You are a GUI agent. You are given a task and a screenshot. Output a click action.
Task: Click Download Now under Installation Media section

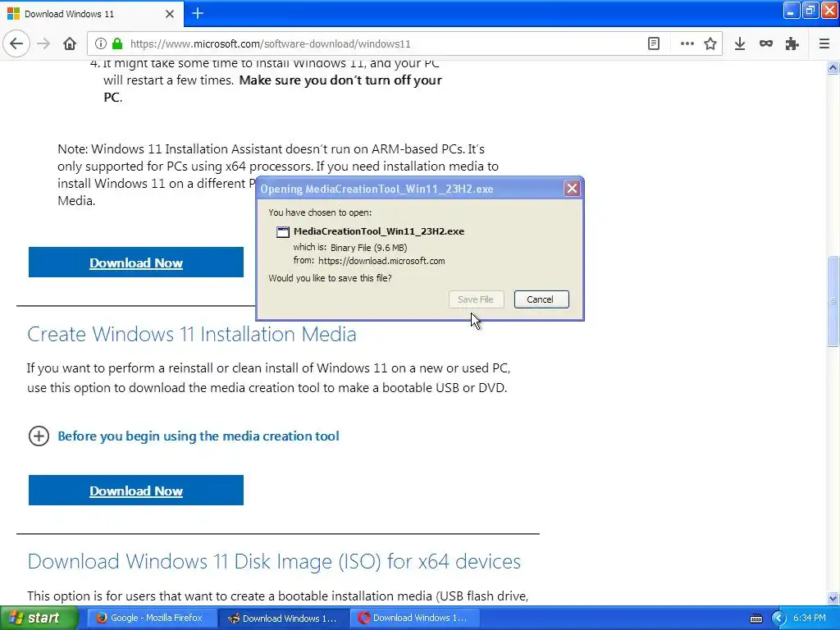tap(136, 491)
